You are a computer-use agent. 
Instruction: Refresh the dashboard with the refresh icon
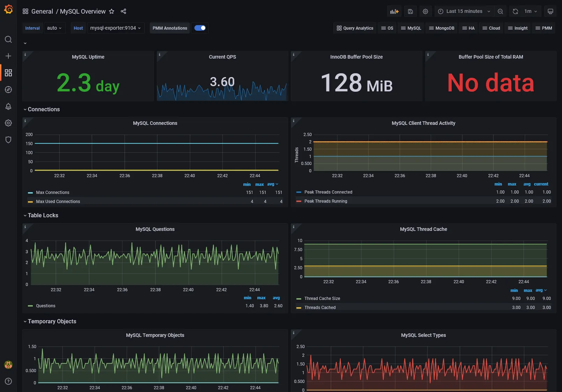coord(515,11)
